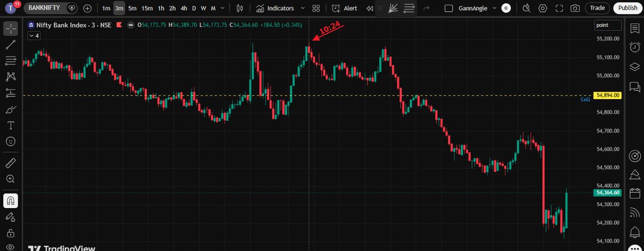Open indicator templates grid icon
Viewport: 644px width, 251px height.
[x=316, y=8]
